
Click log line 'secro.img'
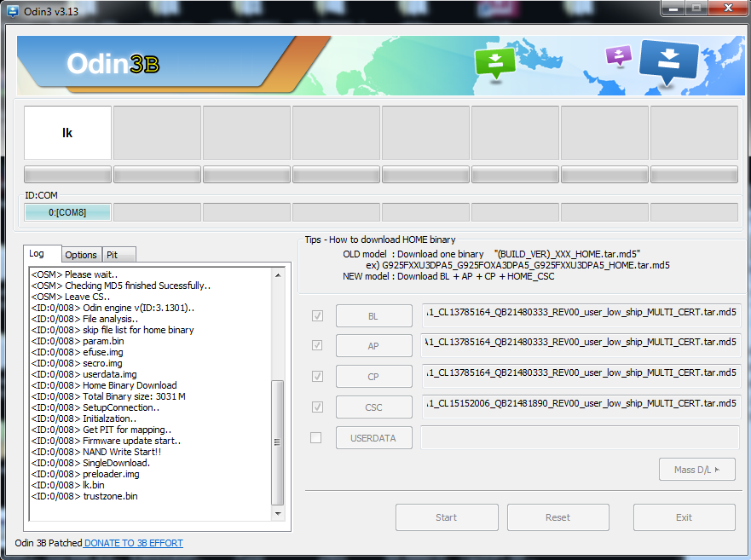tap(77, 363)
